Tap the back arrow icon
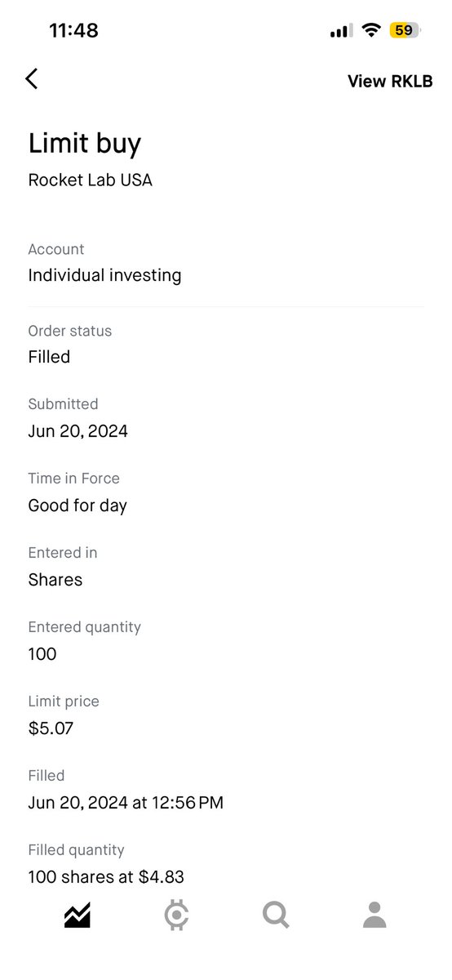Image resolution: width=452 pixels, height=980 pixels. 31,78
